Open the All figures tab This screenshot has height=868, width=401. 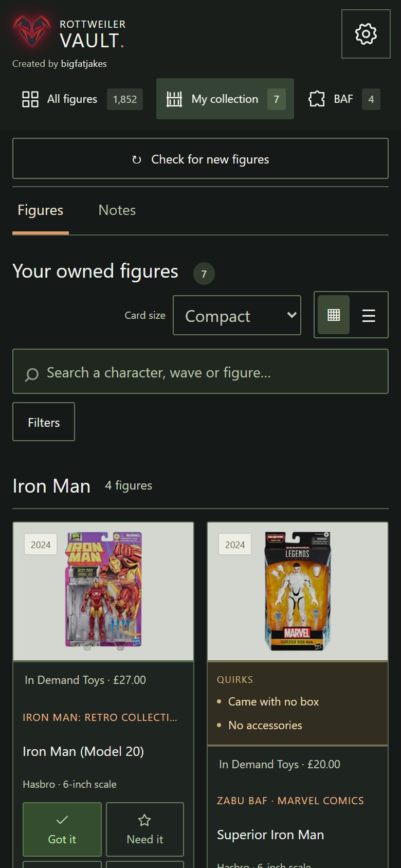pos(82,99)
